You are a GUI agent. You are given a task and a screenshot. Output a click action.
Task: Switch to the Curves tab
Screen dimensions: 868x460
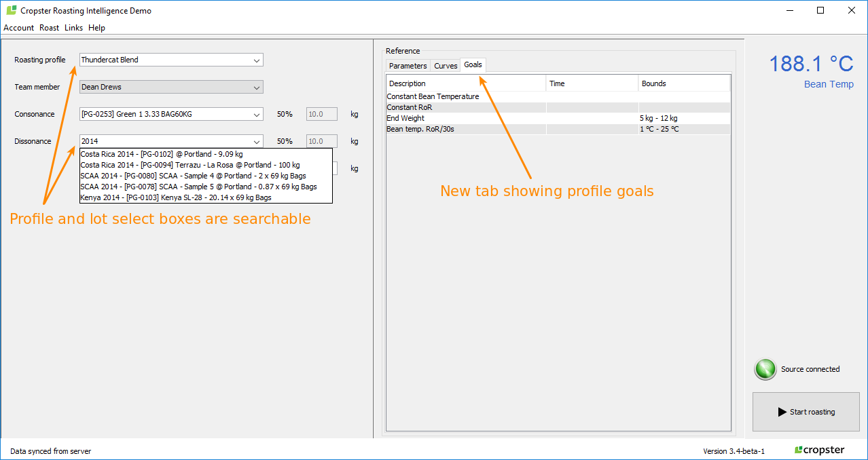tap(446, 66)
